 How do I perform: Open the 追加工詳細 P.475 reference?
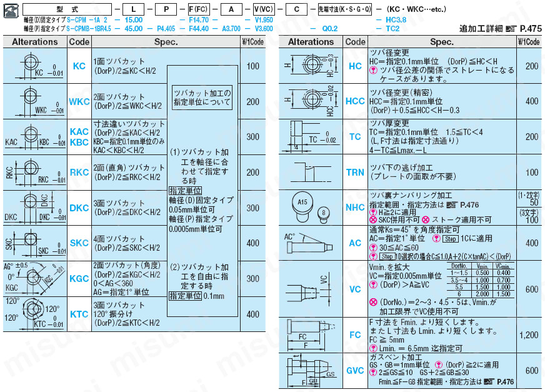(501, 29)
